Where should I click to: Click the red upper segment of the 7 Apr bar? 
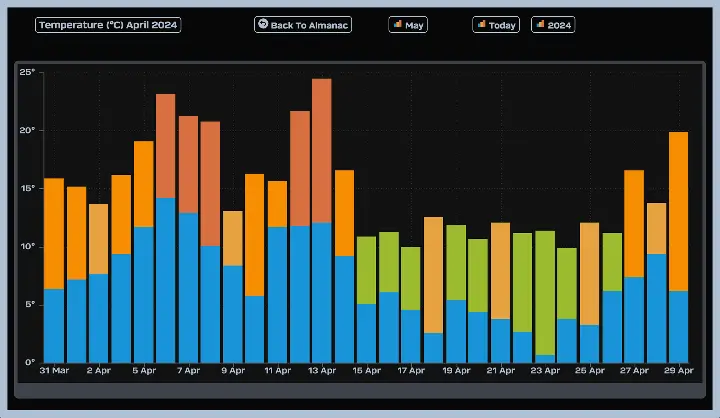[x=188, y=164]
